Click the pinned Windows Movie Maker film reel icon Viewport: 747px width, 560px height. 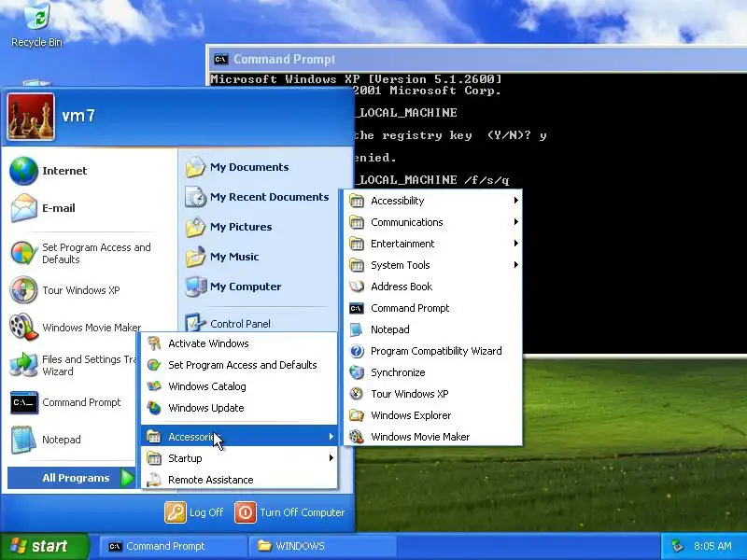[23, 328]
